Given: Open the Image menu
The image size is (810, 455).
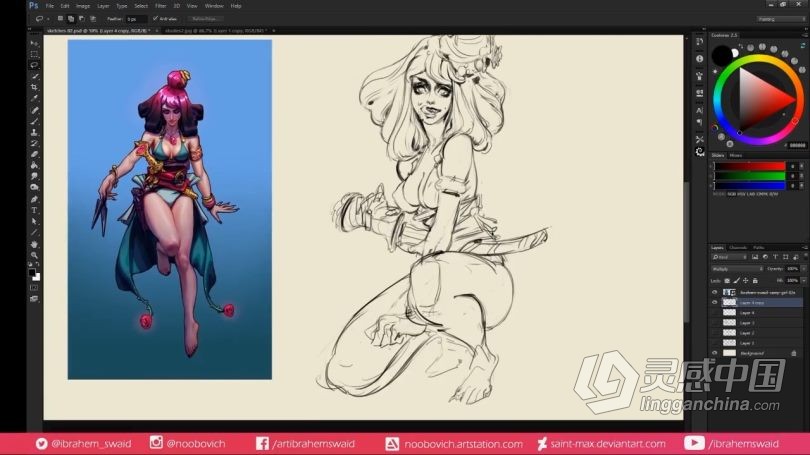Looking at the screenshot, I should point(83,6).
